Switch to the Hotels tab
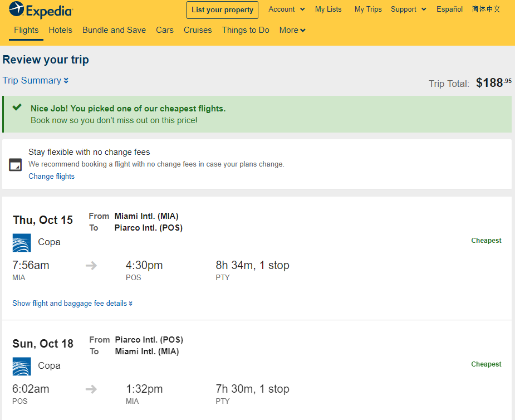 pyautogui.click(x=61, y=30)
